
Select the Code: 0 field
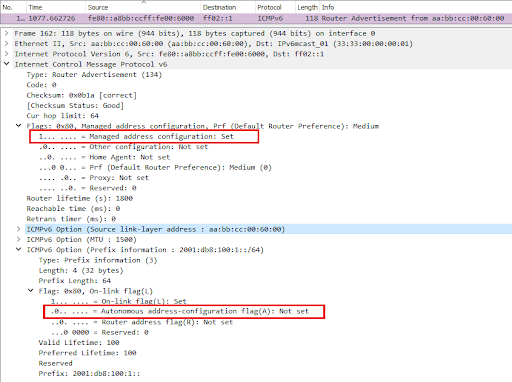click(42, 85)
